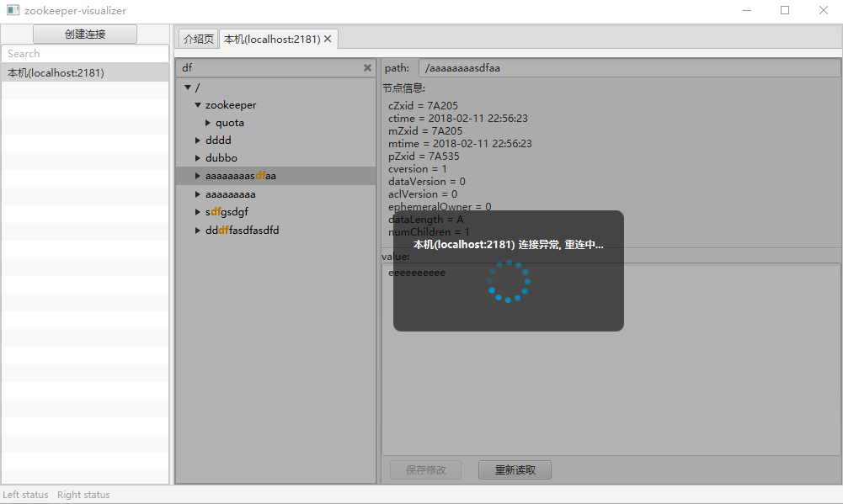Click the reconnecting spinner indicator
This screenshot has width=843, height=504.
pos(509,282)
